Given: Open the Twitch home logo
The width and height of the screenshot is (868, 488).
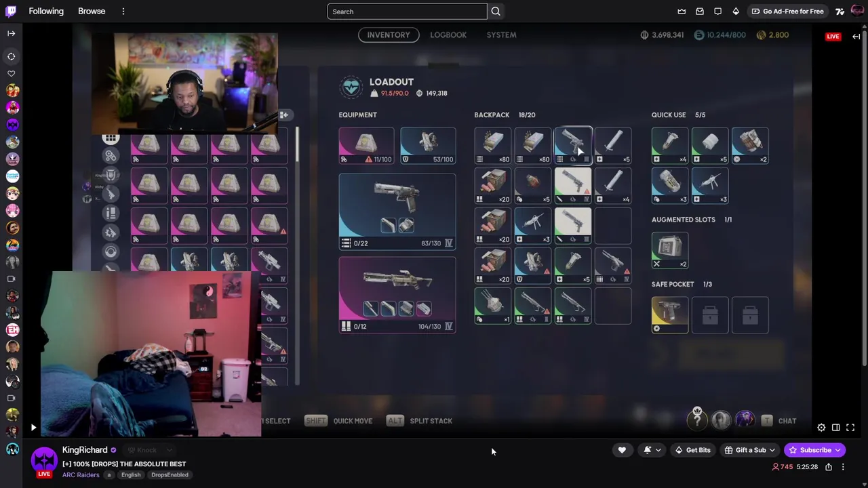Looking at the screenshot, I should [x=12, y=11].
